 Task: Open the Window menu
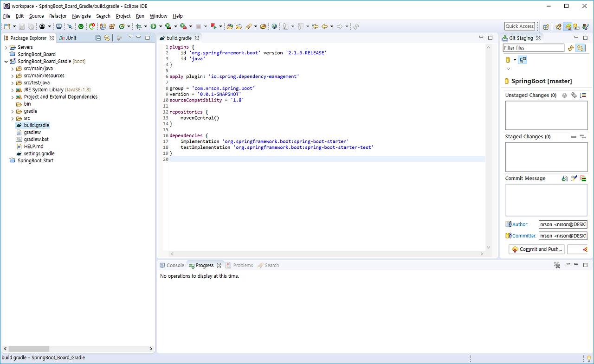(158, 15)
